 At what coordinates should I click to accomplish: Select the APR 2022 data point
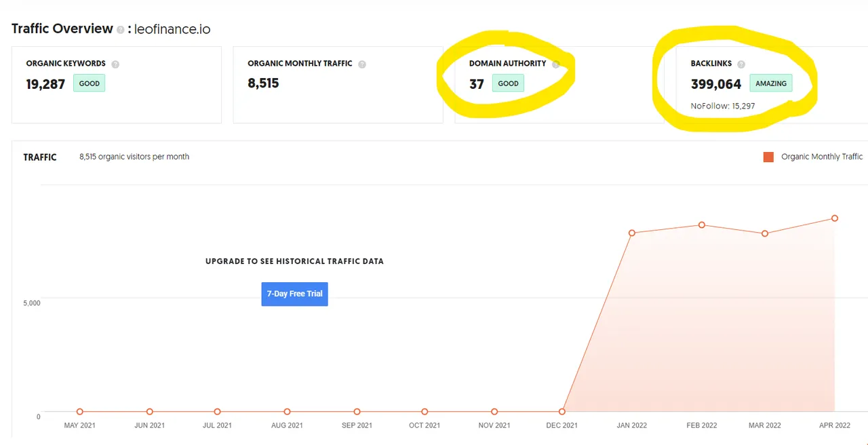835,218
